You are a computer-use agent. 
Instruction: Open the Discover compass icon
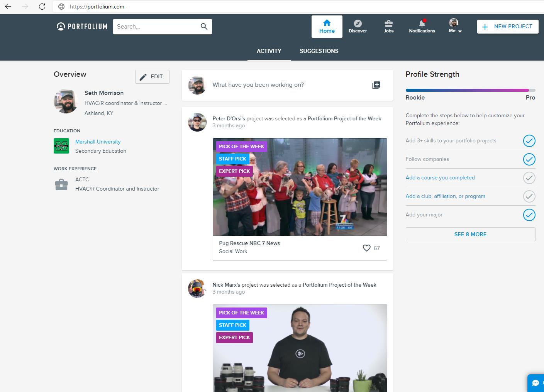pyautogui.click(x=358, y=24)
